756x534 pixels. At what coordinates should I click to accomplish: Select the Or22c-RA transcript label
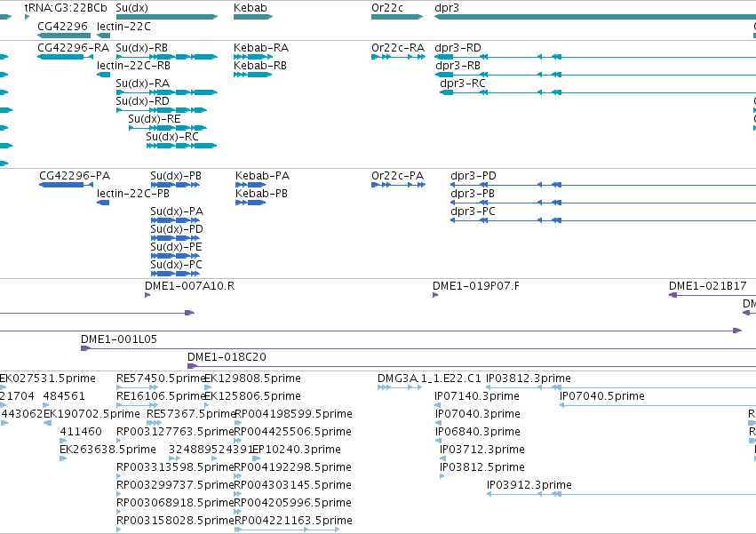[x=398, y=48]
